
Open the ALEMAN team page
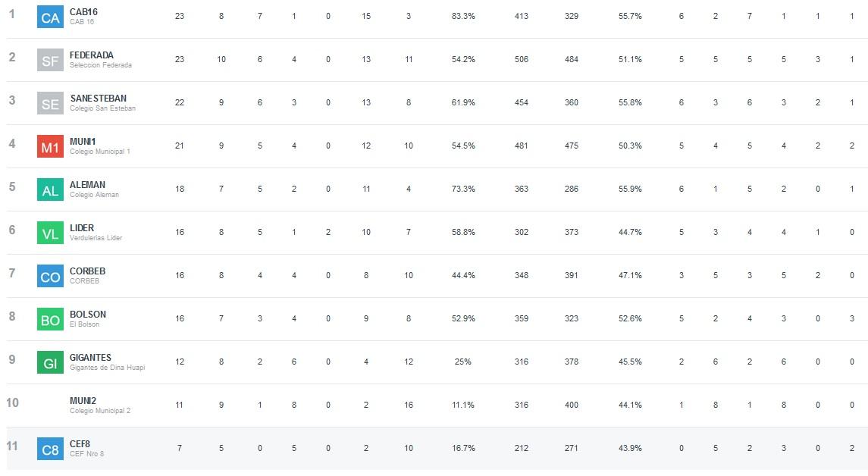coord(87,185)
